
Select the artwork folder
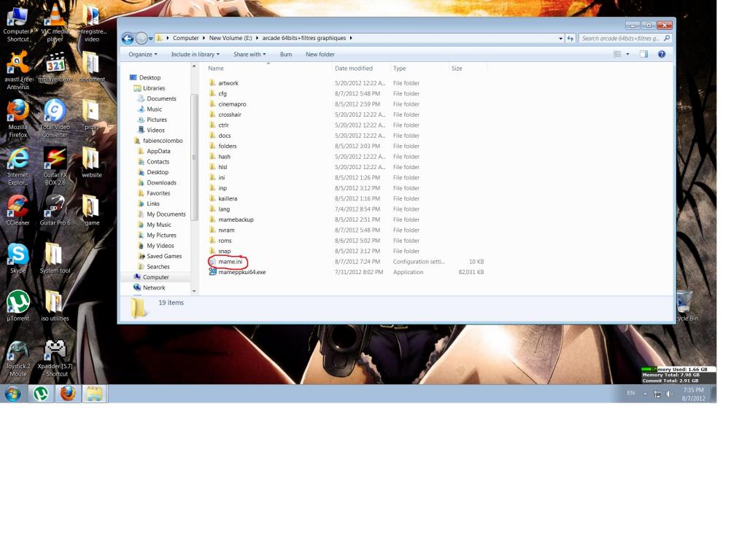point(228,83)
